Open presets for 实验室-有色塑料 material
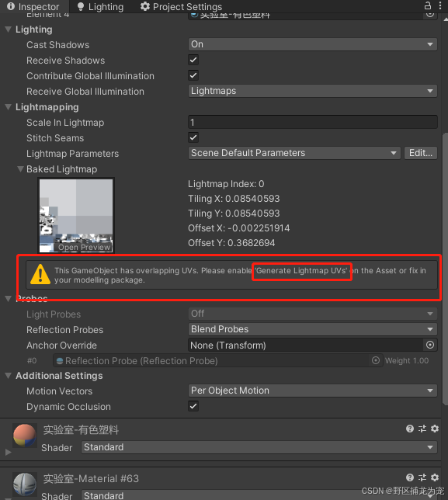The height and width of the screenshot is (500, 448). coord(422,429)
